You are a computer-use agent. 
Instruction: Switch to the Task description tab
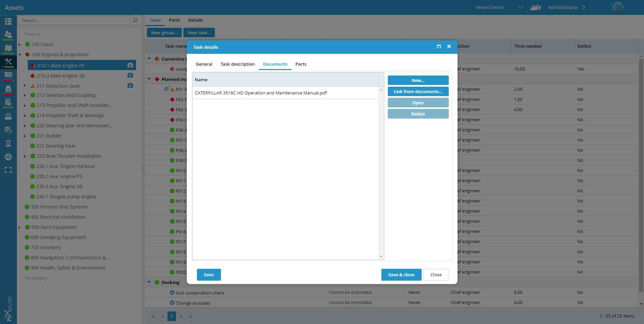[x=238, y=64]
